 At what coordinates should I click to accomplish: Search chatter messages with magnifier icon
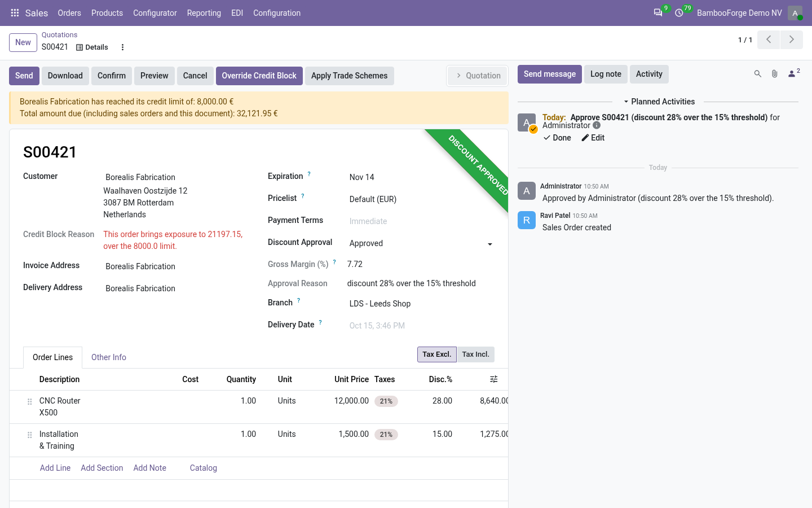click(x=758, y=74)
